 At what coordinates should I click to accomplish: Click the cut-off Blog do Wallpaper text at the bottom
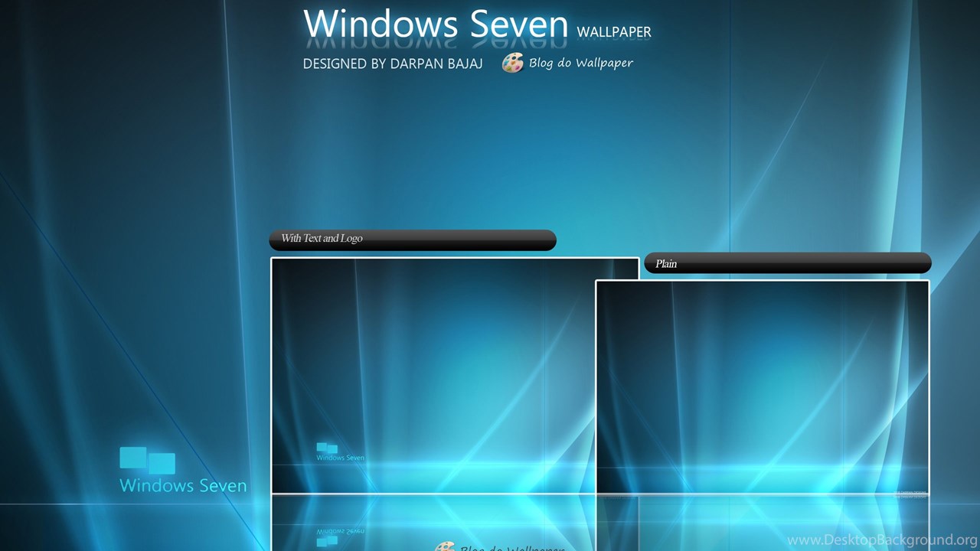coord(511,547)
